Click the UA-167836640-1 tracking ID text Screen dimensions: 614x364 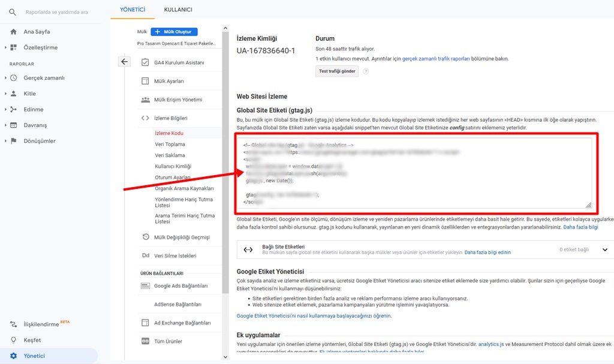click(x=266, y=50)
